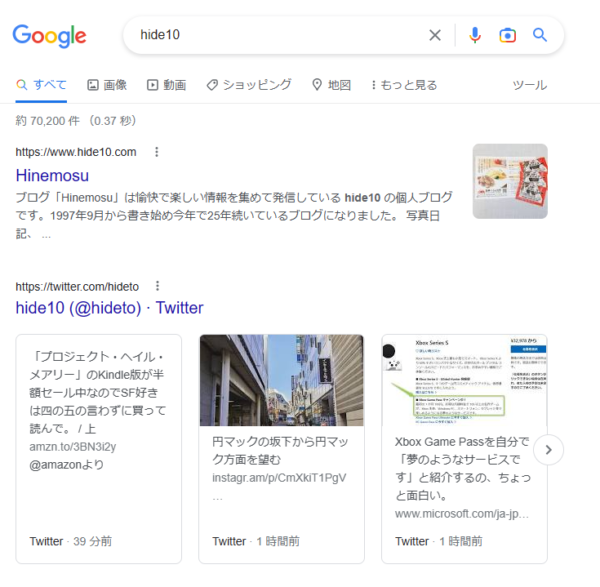Click the blue magnifier search button
The width and height of the screenshot is (600, 587).
click(540, 35)
